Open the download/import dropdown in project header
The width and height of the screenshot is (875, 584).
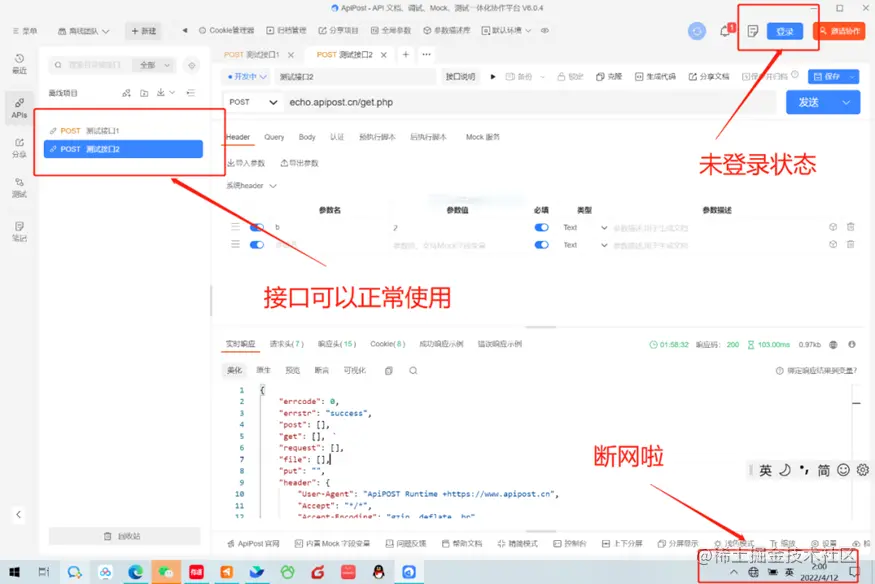[x=166, y=93]
